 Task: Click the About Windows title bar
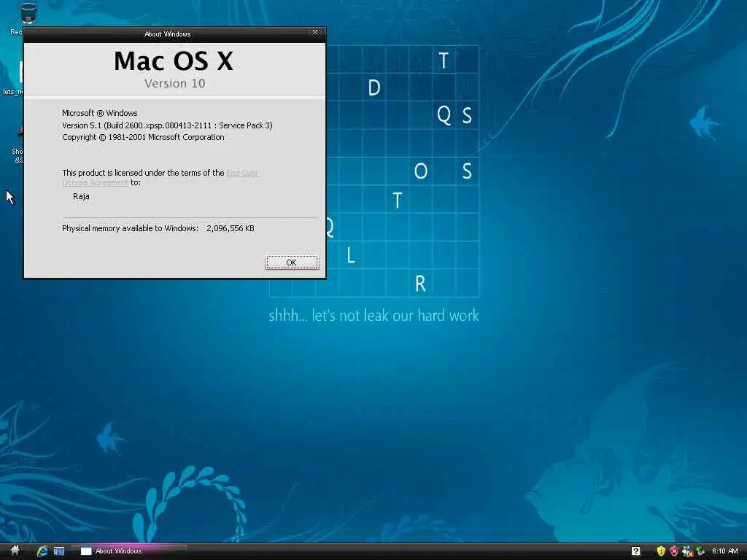(x=167, y=34)
